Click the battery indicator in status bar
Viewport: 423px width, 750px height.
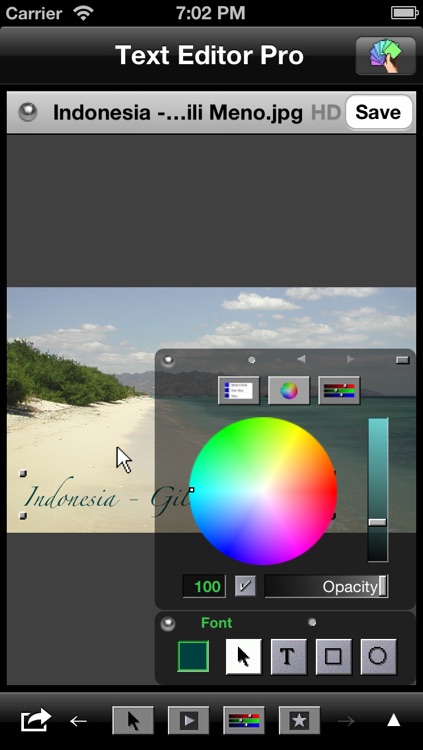(404, 13)
